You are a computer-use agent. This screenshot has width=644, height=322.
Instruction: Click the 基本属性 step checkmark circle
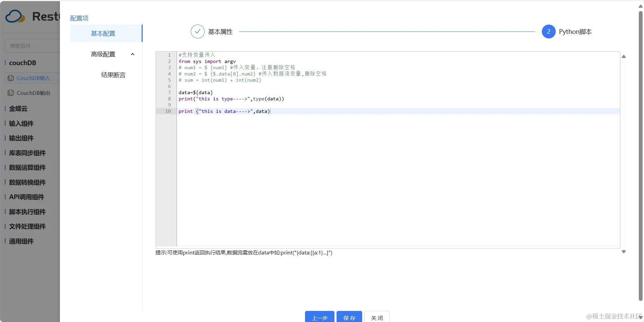[197, 32]
